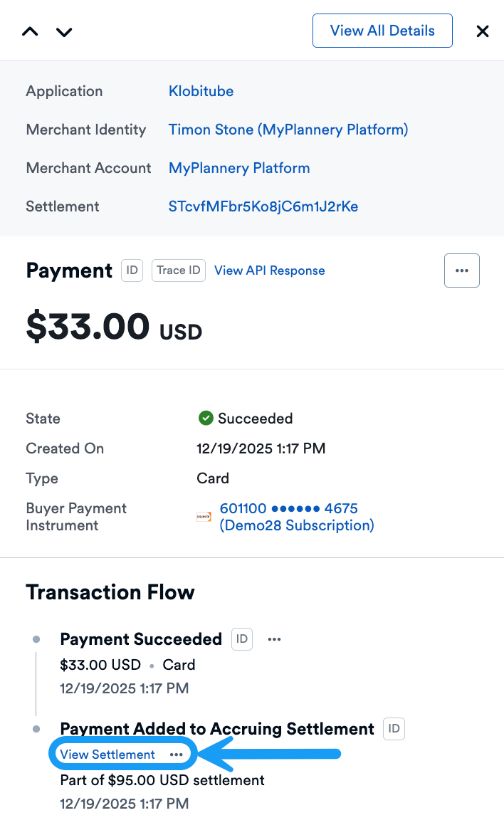The height and width of the screenshot is (830, 504).
Task: Close the payment details panel
Action: pos(483,31)
